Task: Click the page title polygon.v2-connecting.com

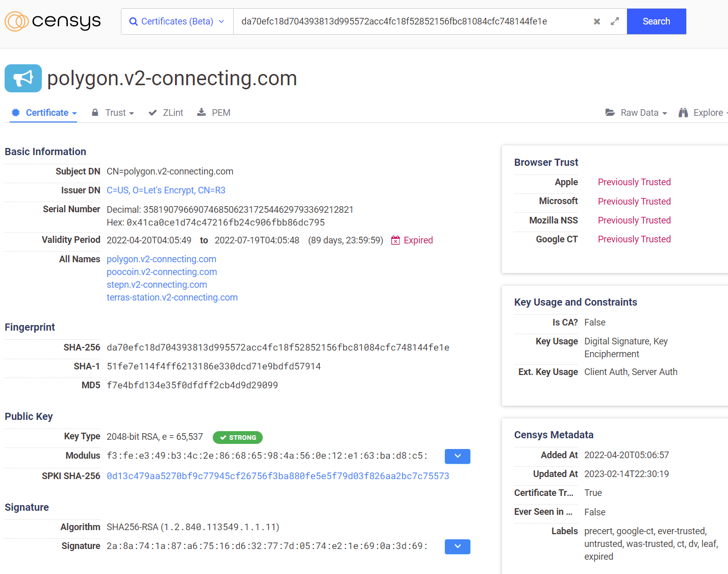Action: 172,79
